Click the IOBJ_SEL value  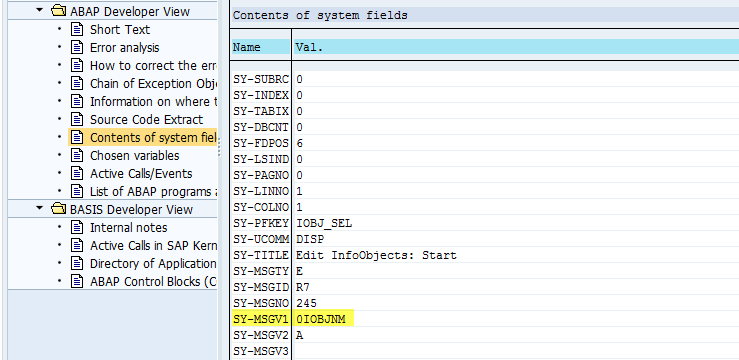[x=324, y=223]
